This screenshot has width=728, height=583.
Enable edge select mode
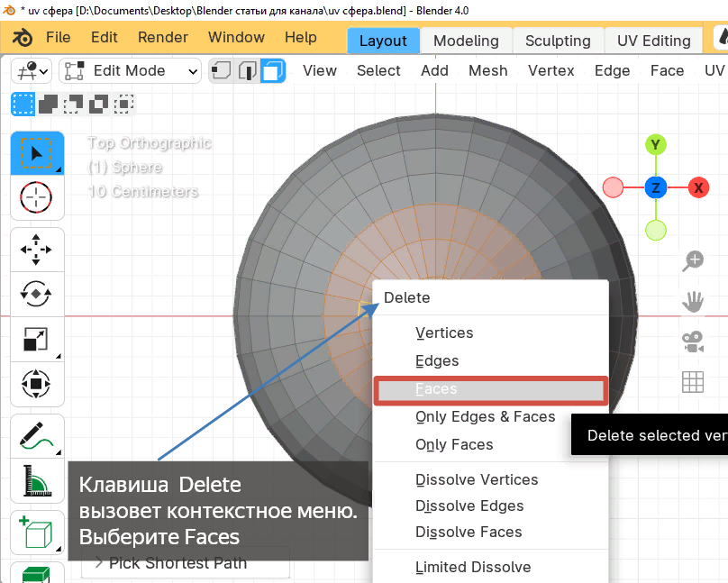pos(247,71)
